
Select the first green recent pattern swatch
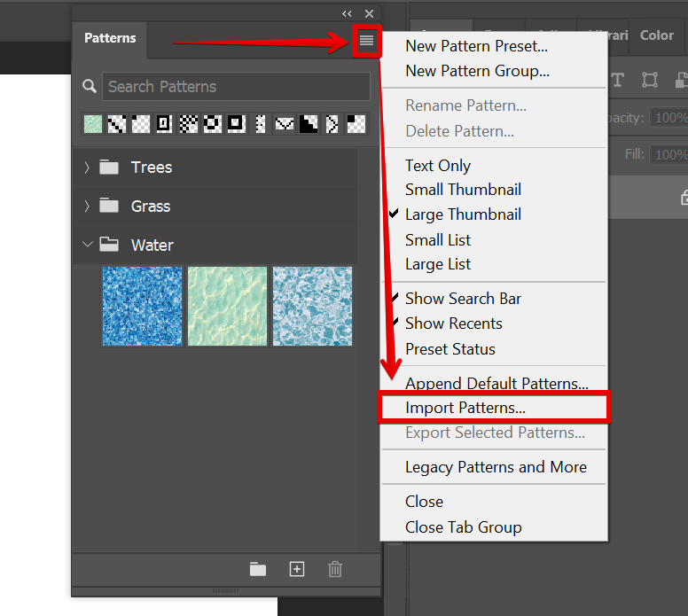click(93, 124)
